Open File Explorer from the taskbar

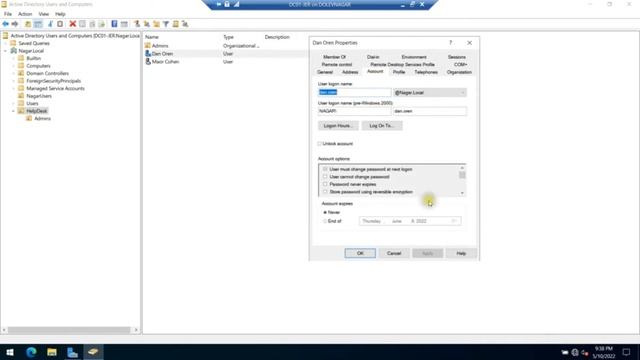(x=52, y=352)
